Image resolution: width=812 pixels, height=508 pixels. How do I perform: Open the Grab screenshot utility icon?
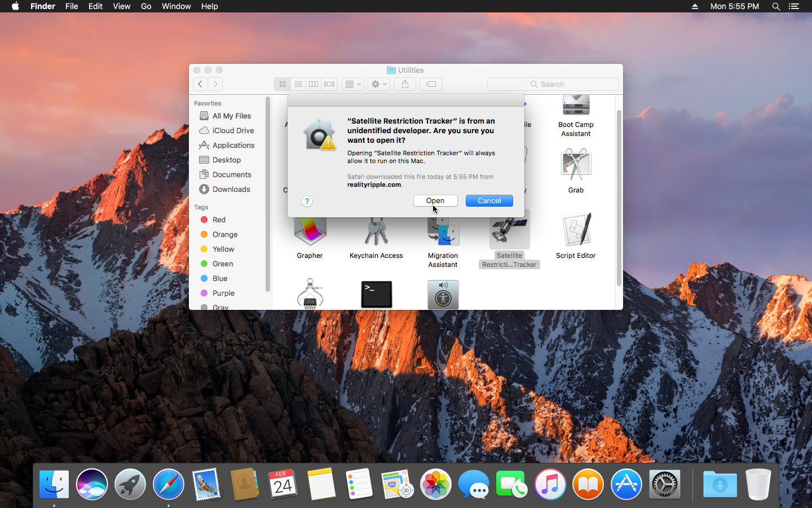point(576,164)
